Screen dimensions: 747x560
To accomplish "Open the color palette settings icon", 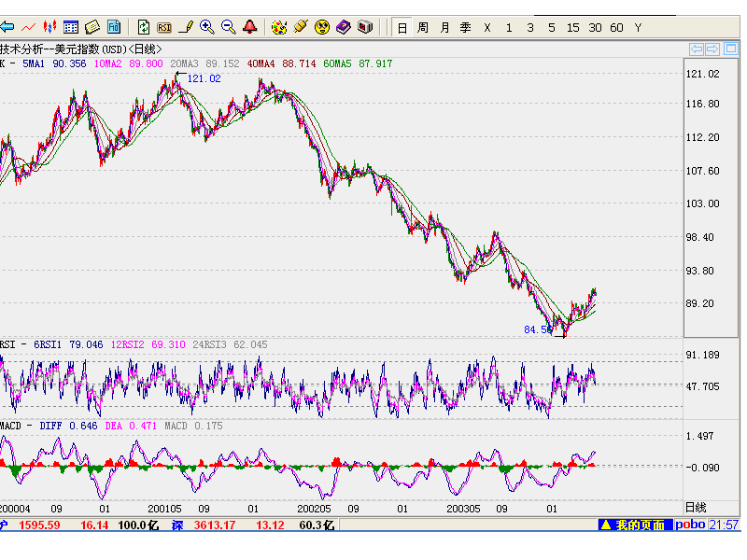I will (x=279, y=27).
